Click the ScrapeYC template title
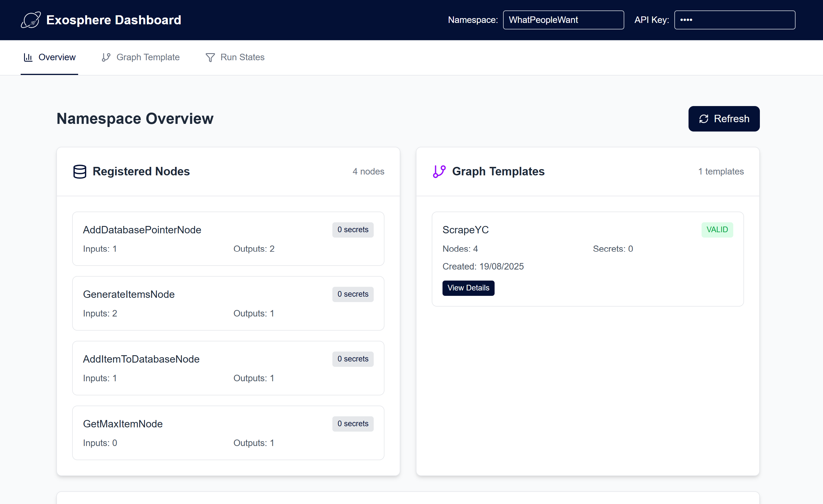This screenshot has height=504, width=823. click(x=465, y=230)
